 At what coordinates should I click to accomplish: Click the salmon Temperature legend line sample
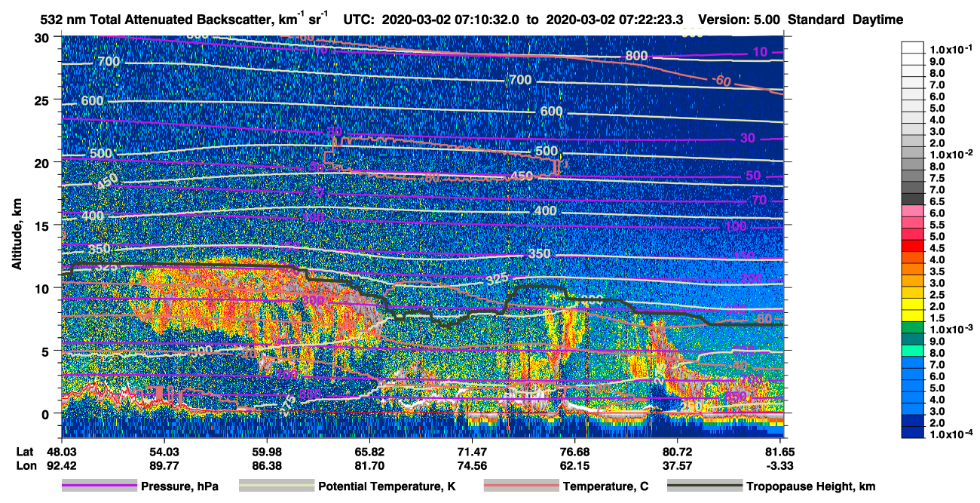pos(521,486)
